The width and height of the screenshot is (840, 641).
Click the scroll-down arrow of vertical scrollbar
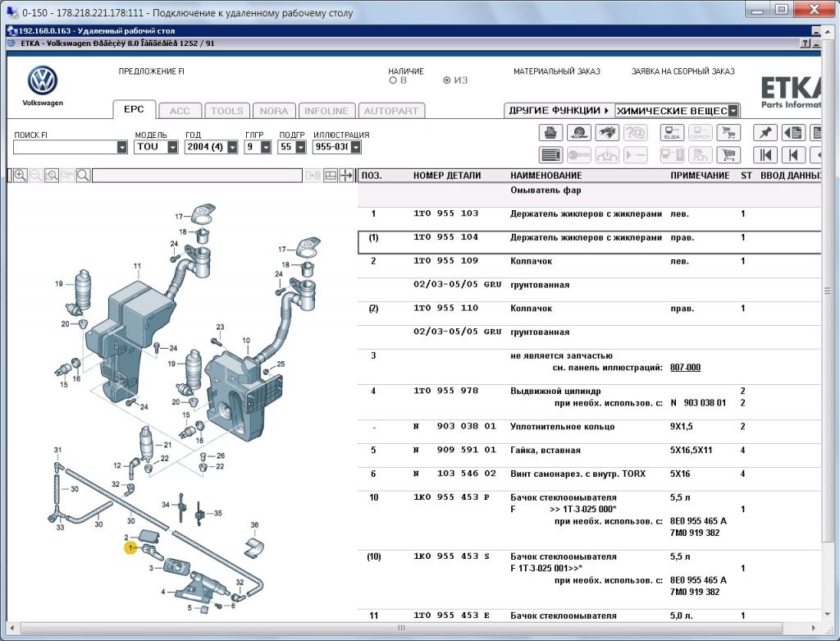(828, 614)
